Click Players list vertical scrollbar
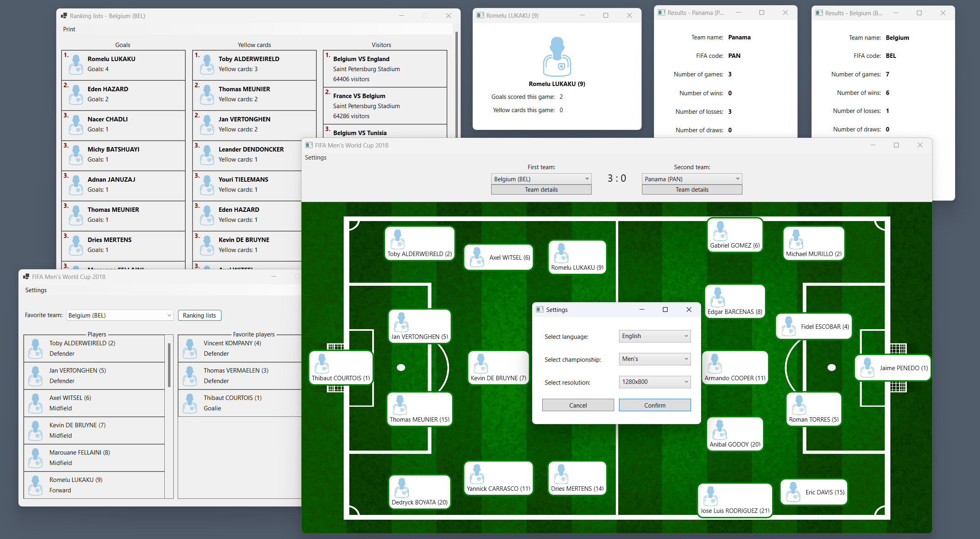This screenshot has height=539, width=980. 169,366
